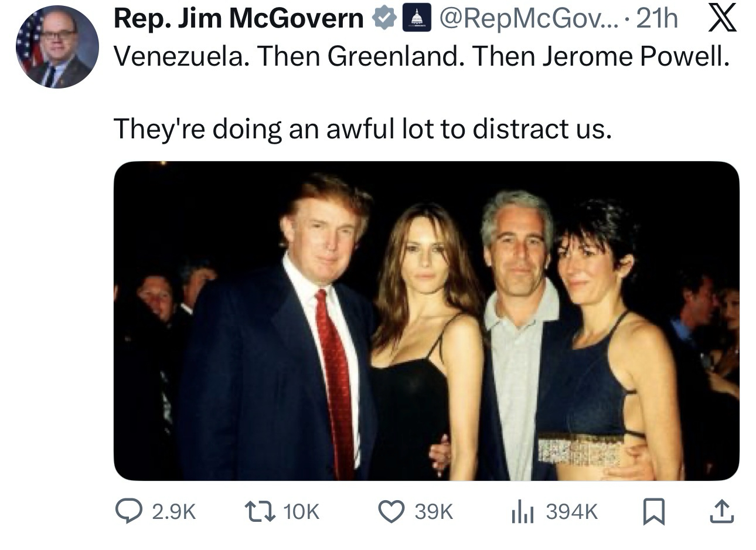This screenshot has width=756, height=550.
Task: Click the 39K likes count
Action: (x=434, y=512)
